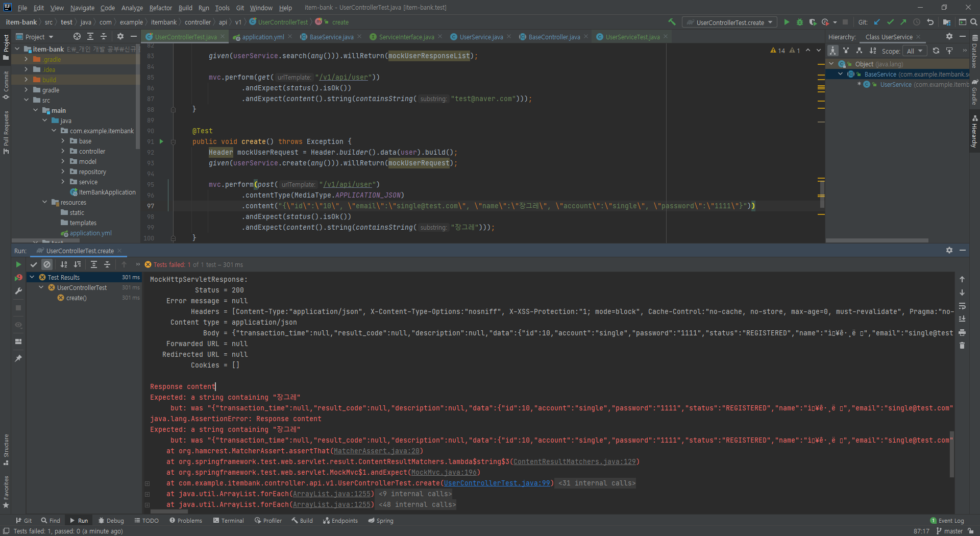Screen dimensions: 980x536
Task: Collapse the Test Results node
Action: [x=32, y=277]
